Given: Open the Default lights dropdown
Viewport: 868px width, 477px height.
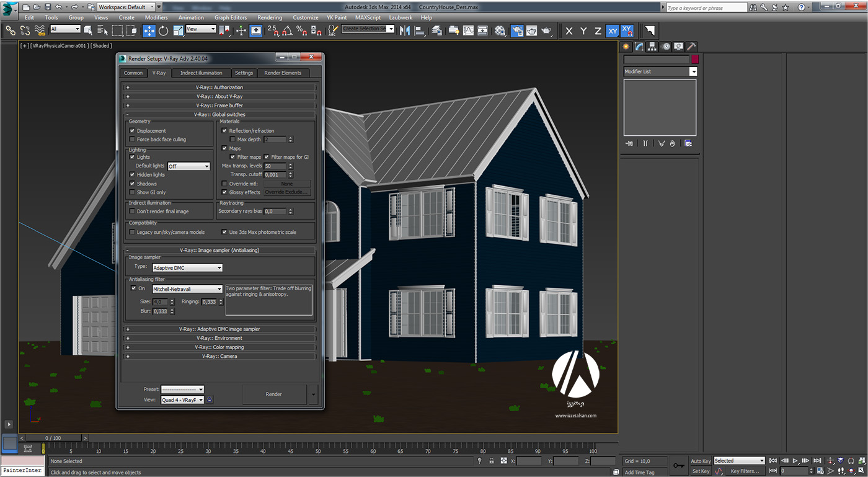Looking at the screenshot, I should pos(188,166).
